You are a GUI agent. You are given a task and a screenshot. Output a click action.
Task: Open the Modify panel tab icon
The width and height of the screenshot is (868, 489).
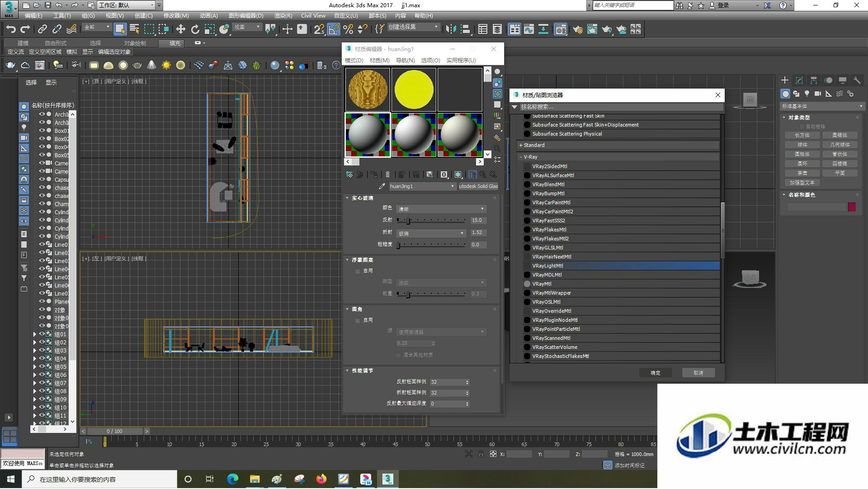point(799,80)
